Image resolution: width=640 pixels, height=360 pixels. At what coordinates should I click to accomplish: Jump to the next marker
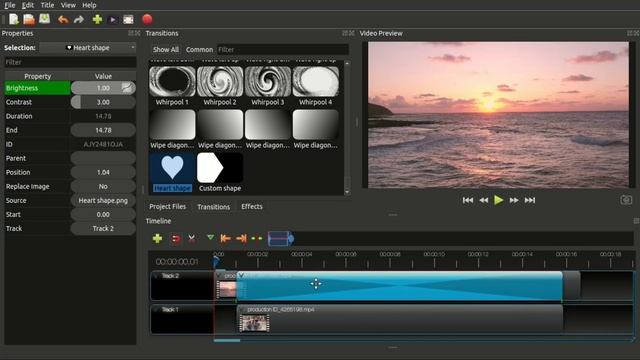point(241,238)
